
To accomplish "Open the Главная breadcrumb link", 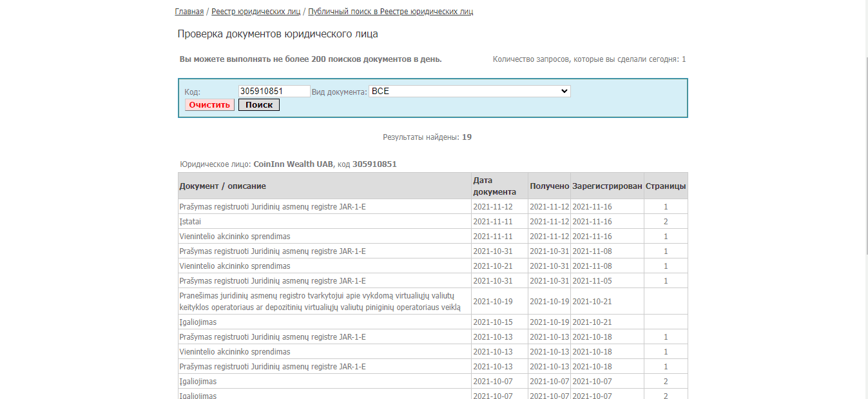I will pos(189,12).
